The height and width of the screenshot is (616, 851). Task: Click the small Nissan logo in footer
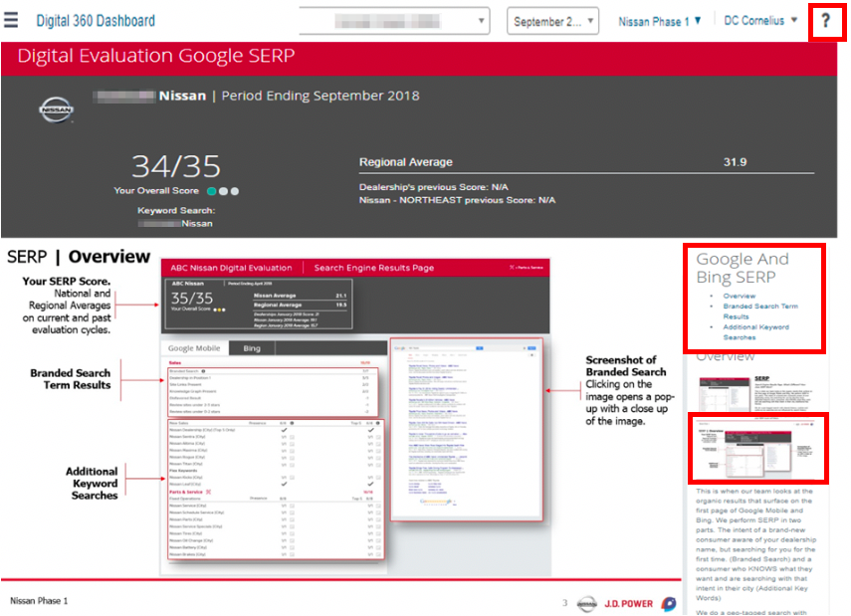point(586,603)
